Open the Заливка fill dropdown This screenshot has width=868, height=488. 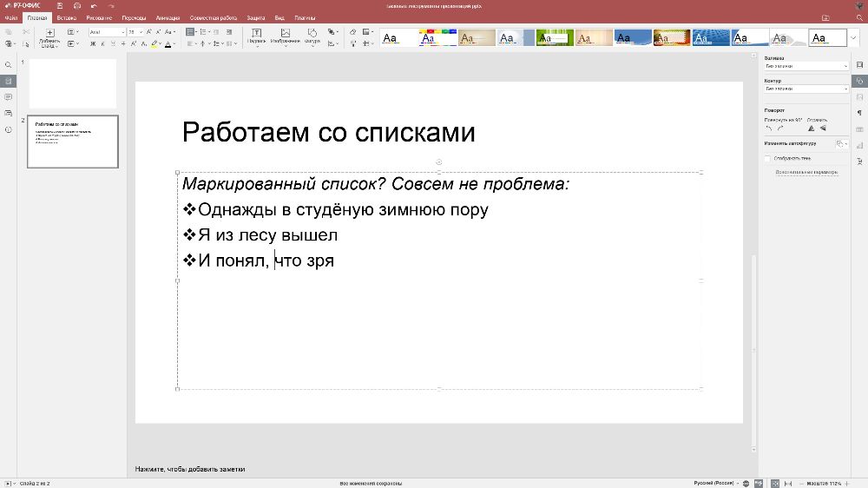(x=806, y=66)
